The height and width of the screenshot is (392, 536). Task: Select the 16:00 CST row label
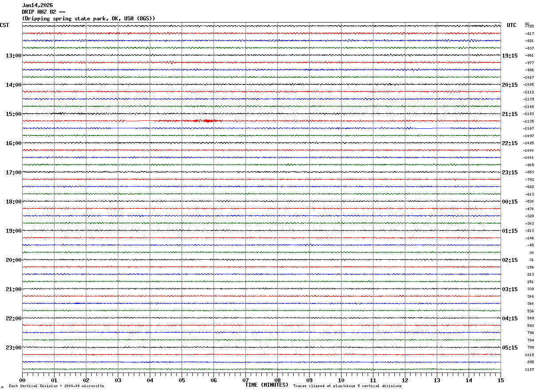coord(13,143)
